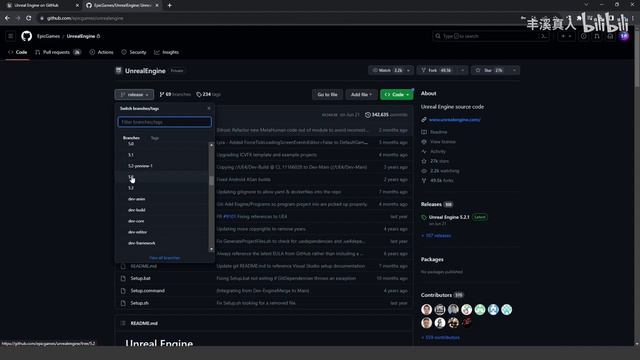The width and height of the screenshot is (640, 360).
Task: Click the Filter branches/tags input
Action: (164, 122)
